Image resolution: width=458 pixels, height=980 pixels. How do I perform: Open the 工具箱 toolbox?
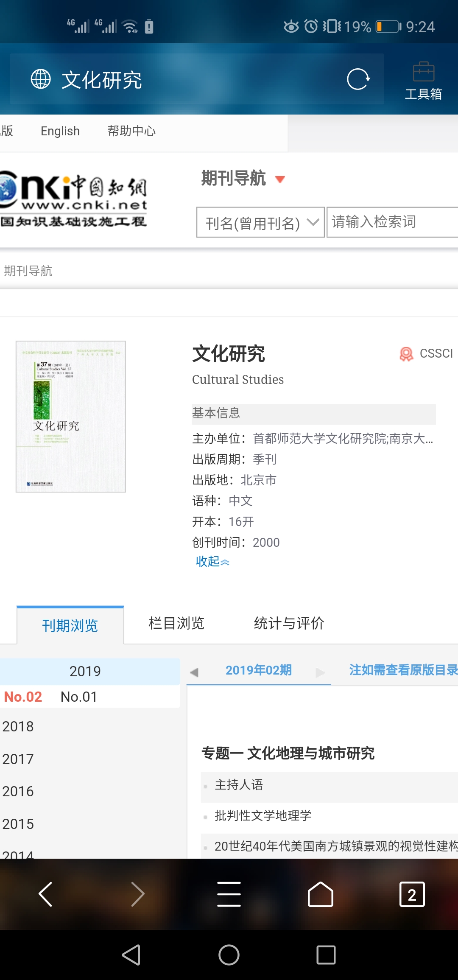tap(423, 81)
